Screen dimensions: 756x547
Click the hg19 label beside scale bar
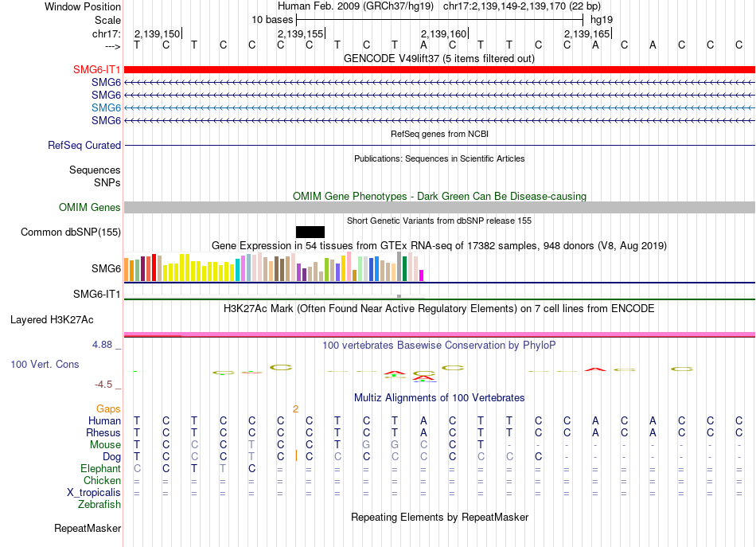602,20
